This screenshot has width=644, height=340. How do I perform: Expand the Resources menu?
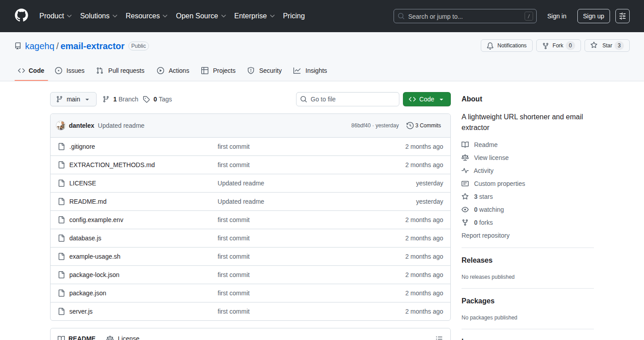(147, 16)
